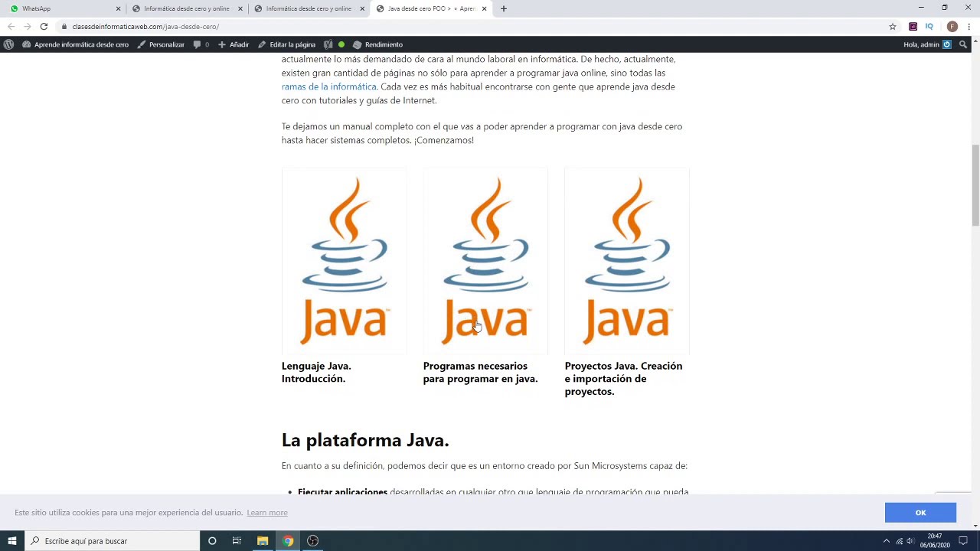Close the 'Java desde cero POO' tab
The height and width of the screenshot is (551, 980).
(x=484, y=8)
